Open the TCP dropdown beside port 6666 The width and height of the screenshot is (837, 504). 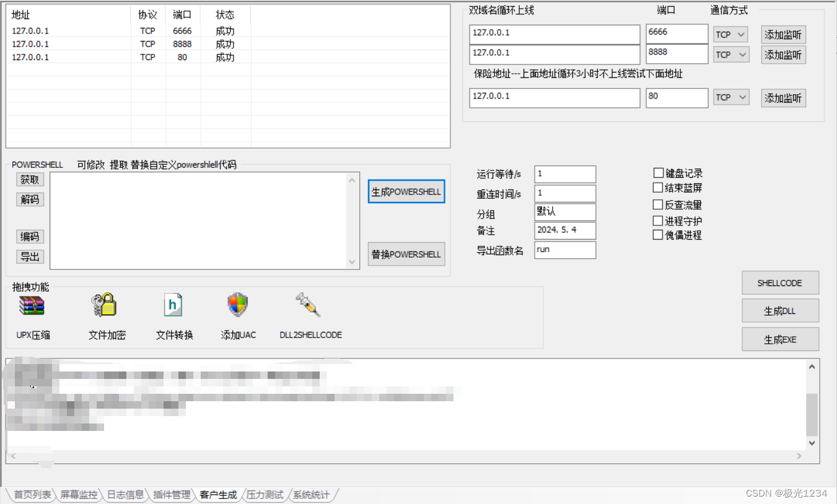(x=731, y=35)
